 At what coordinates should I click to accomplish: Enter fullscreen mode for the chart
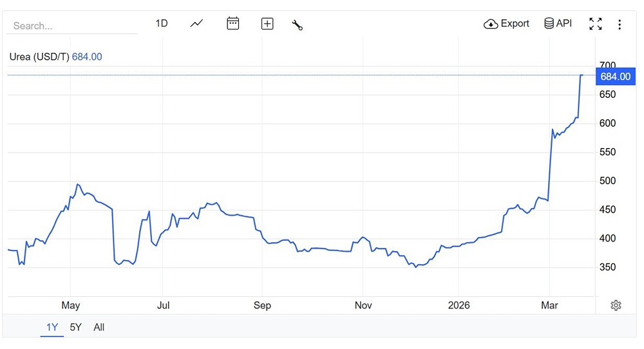[x=596, y=24]
